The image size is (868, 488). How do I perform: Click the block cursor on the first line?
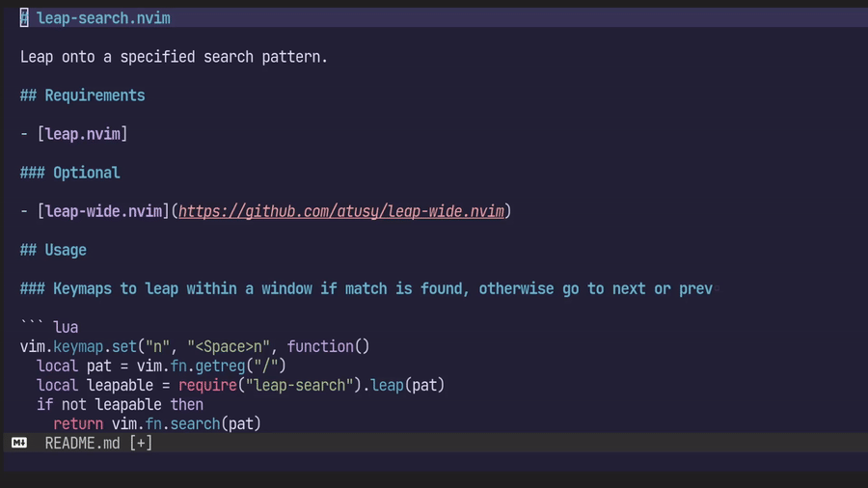tap(24, 18)
